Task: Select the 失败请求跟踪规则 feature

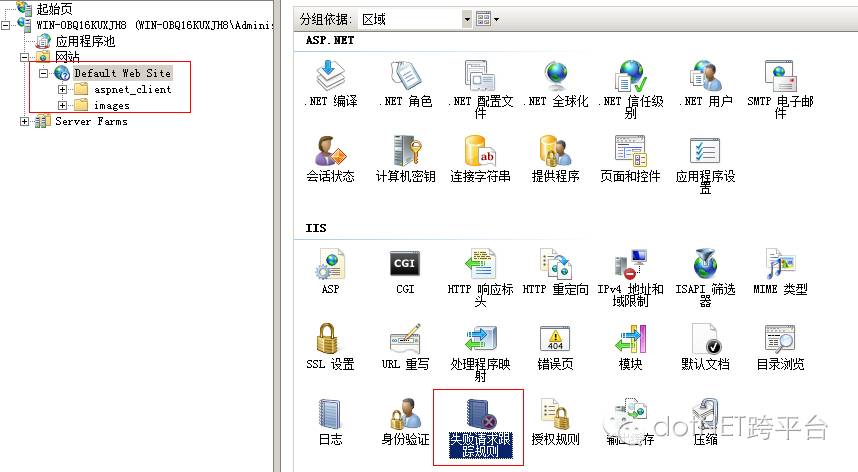Action: (480, 427)
